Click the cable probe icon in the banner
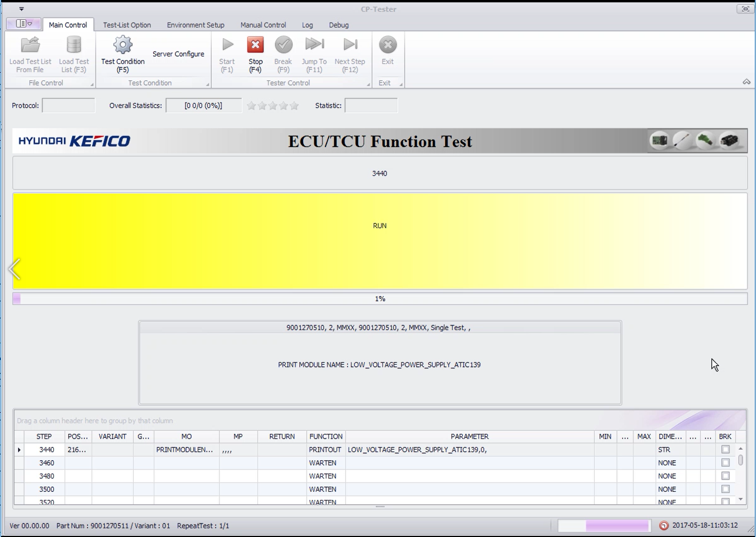This screenshot has height=537, width=756. point(683,141)
